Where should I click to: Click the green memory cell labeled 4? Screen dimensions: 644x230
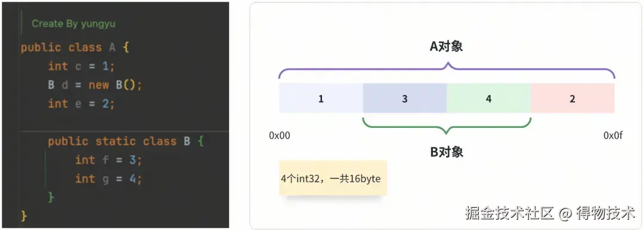[489, 99]
